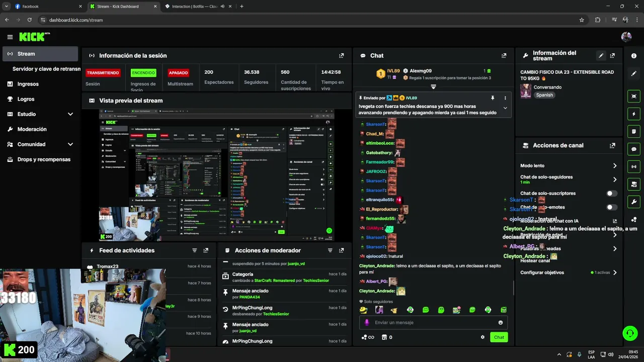Screen dimensions: 644x362
Task: Pop out the Feed de actividades panel
Action: tap(206, 250)
